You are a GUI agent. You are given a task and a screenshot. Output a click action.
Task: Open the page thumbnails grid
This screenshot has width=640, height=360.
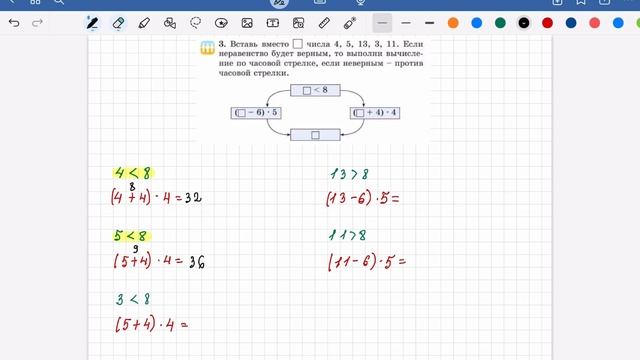(35, 2)
